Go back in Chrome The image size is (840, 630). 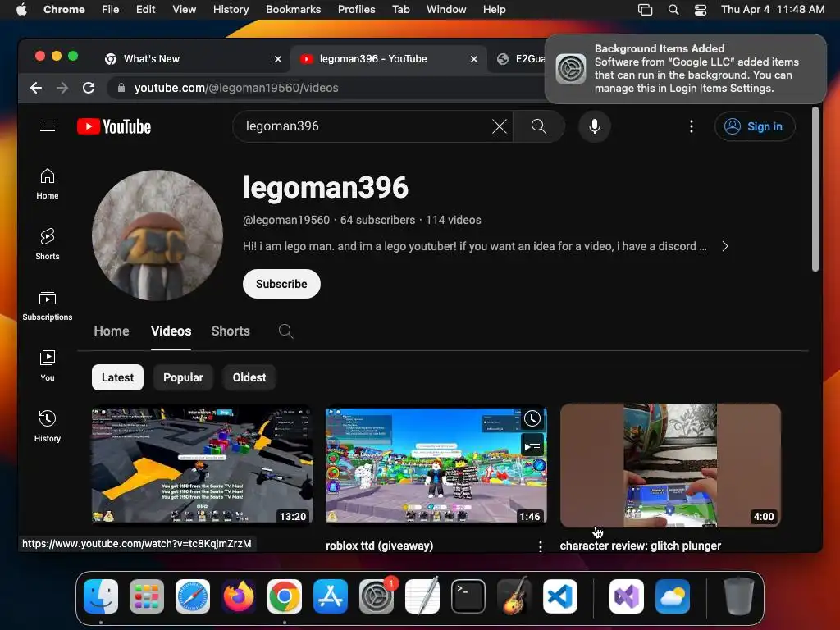tap(36, 88)
